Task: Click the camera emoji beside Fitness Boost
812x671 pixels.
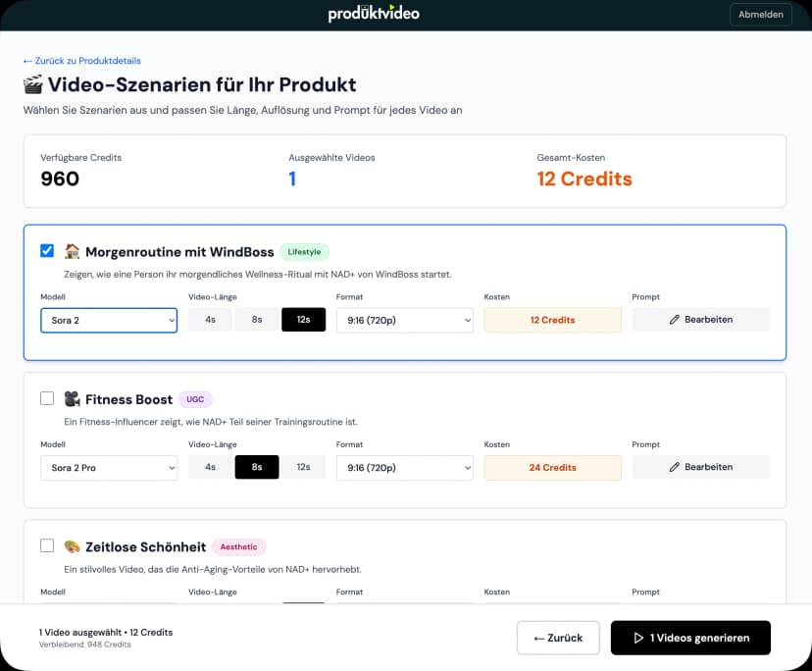Action: pyautogui.click(x=72, y=399)
